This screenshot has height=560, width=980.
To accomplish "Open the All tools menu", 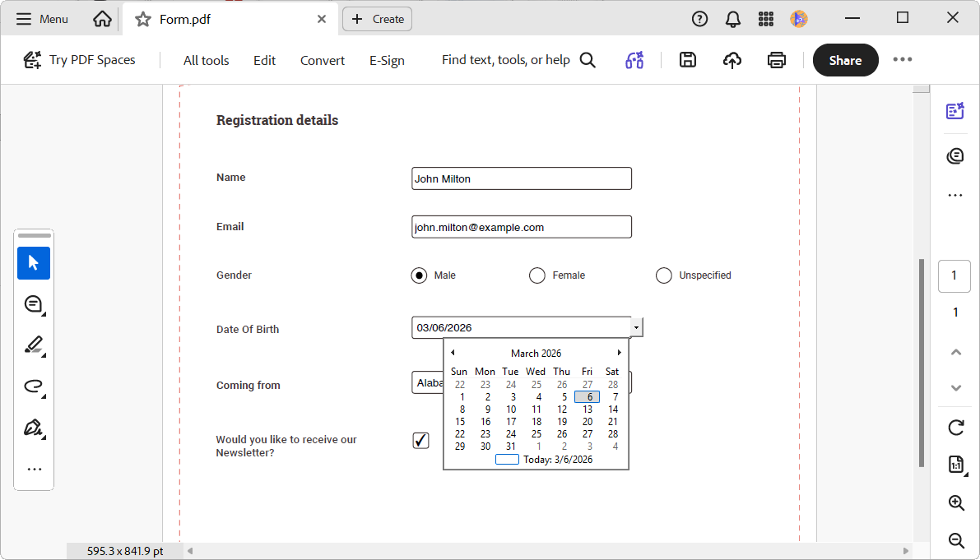I will (x=206, y=60).
